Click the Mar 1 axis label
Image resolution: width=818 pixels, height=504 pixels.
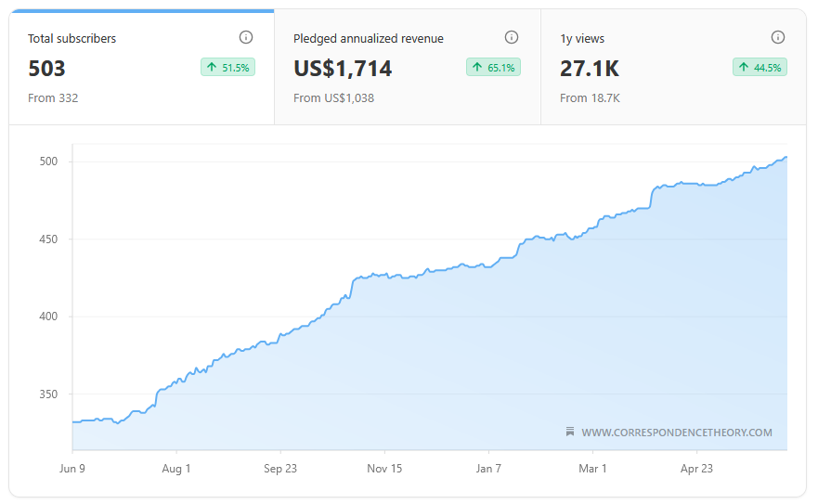[592, 469]
